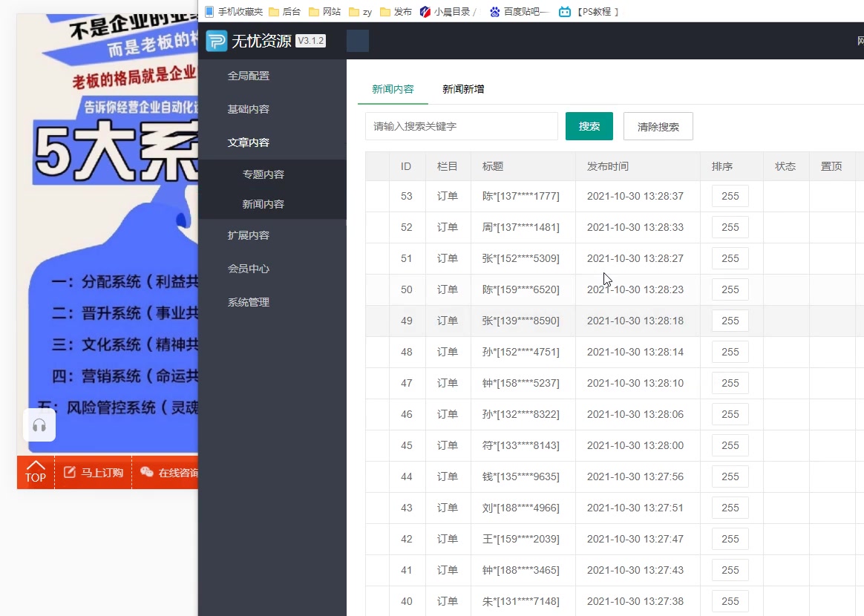This screenshot has width=864, height=616.
Task: Click the TOP back-to-top button
Action: point(35,473)
